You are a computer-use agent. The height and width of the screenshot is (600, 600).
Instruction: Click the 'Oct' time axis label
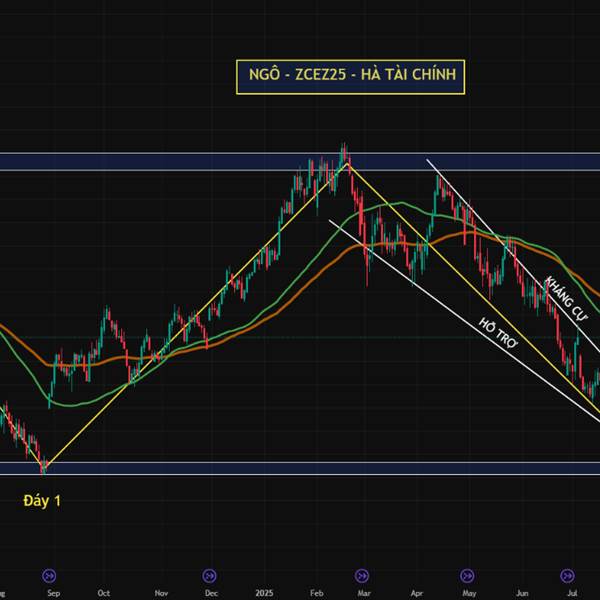104,593
